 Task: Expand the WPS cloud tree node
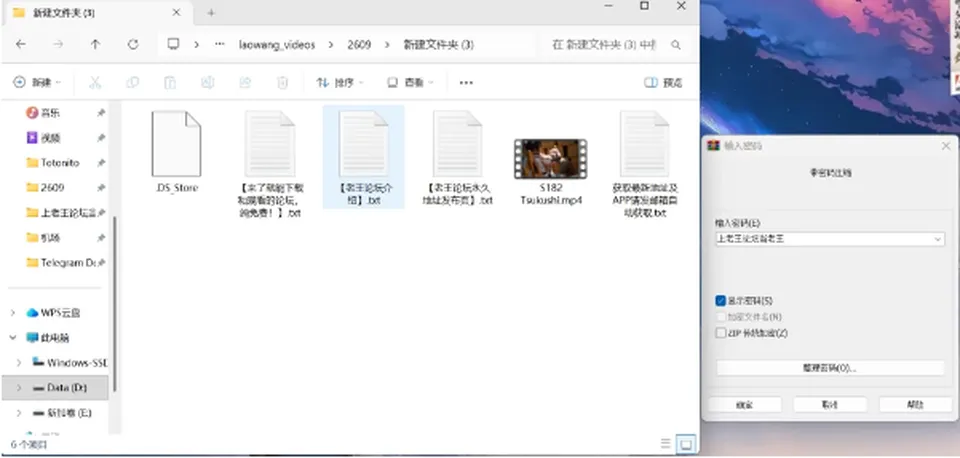tap(13, 313)
